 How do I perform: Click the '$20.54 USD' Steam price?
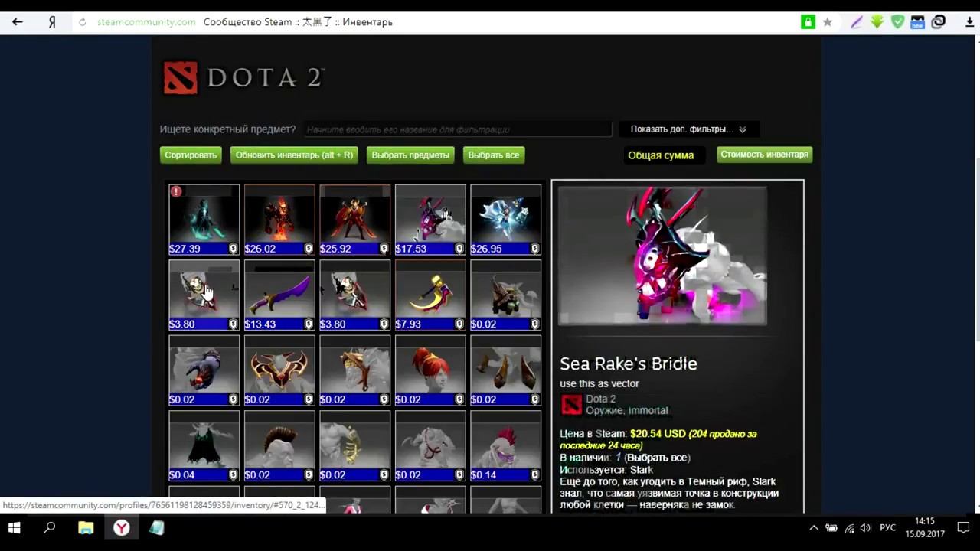click(x=658, y=434)
